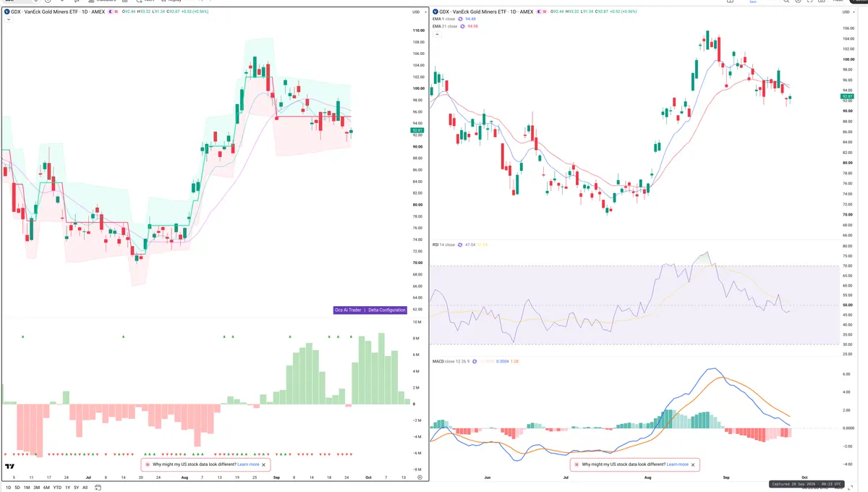Click pink flag icon in right data notice

(x=576, y=465)
